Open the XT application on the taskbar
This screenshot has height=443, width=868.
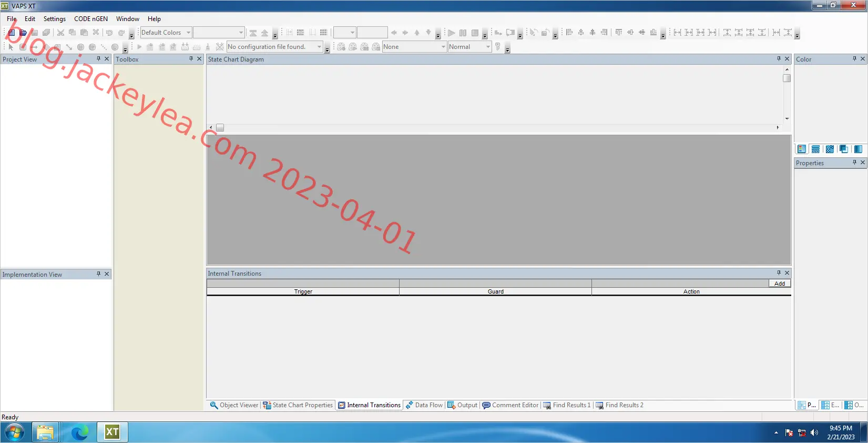(113, 432)
